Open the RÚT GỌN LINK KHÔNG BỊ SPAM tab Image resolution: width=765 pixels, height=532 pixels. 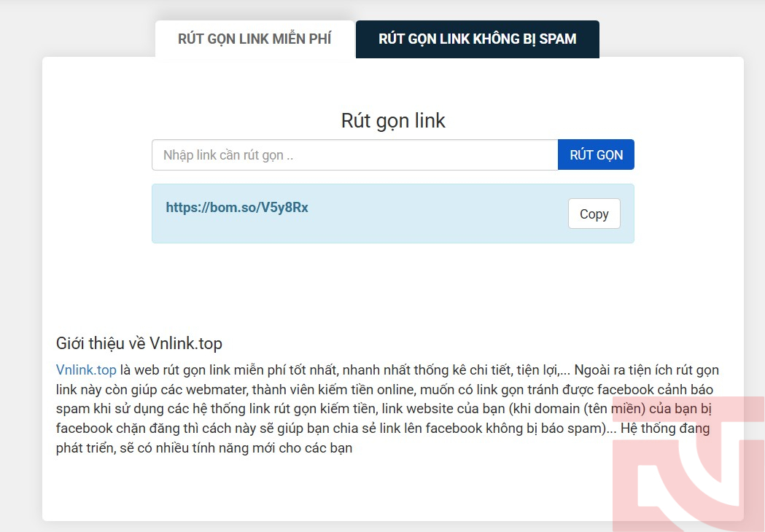pos(478,39)
